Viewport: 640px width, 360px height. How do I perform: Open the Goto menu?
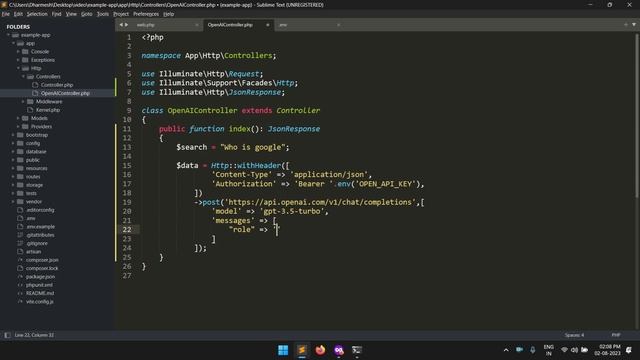pos(87,14)
